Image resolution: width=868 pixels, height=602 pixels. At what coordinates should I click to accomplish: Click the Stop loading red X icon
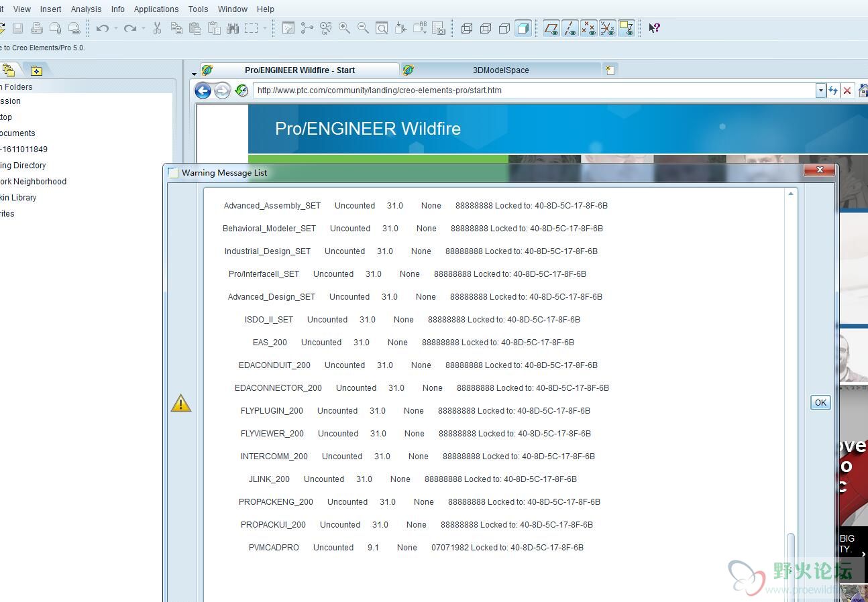point(847,91)
